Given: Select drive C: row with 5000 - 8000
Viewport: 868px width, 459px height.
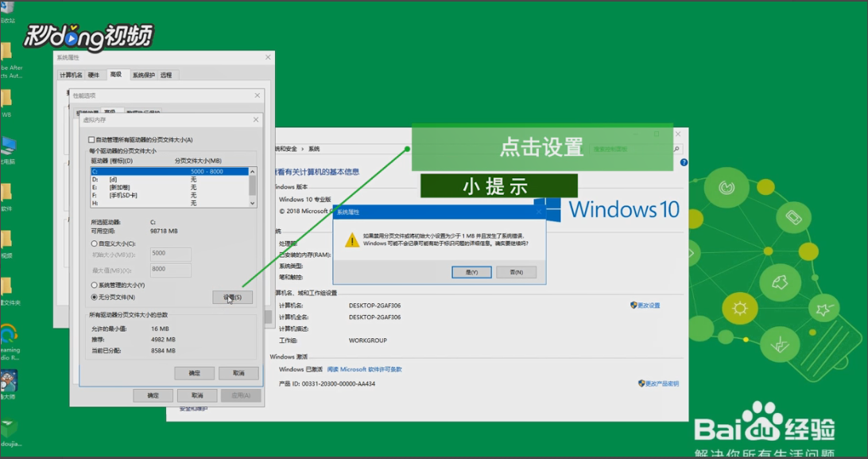Looking at the screenshot, I should point(169,172).
